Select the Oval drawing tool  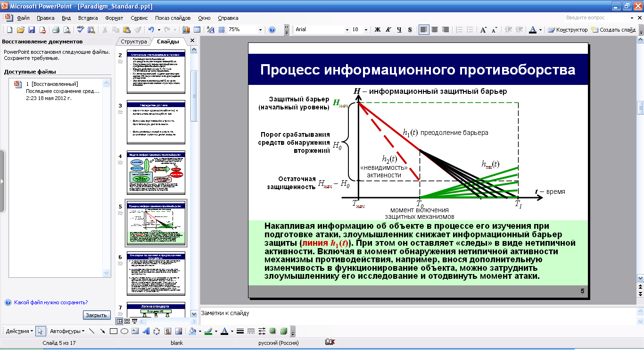pyautogui.click(x=124, y=331)
